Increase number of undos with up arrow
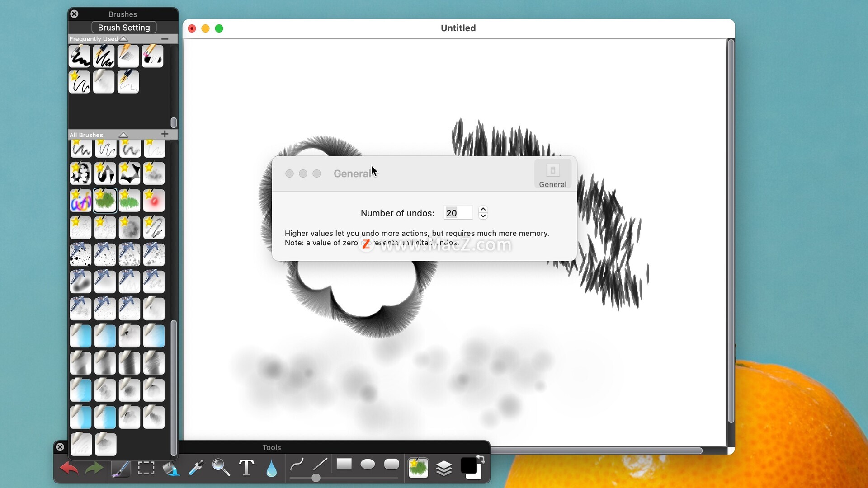The image size is (868, 488). [x=483, y=209]
